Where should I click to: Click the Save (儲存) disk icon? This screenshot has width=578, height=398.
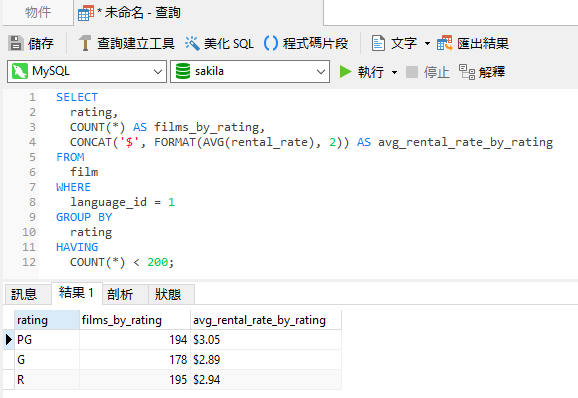(x=15, y=43)
